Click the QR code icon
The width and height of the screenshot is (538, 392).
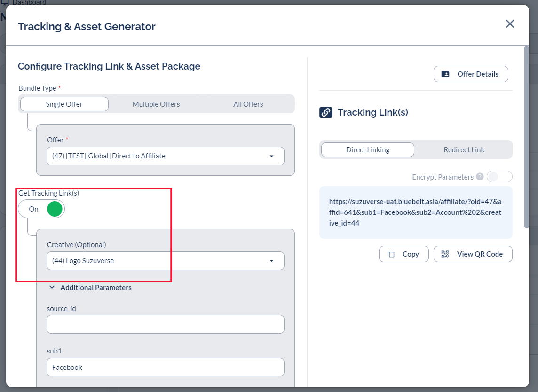445,254
